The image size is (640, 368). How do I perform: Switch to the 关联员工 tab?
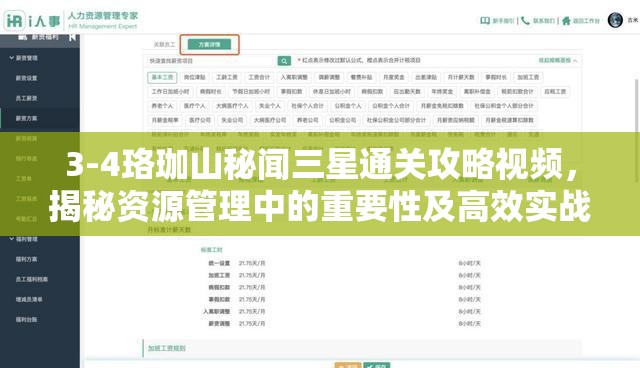pos(164,44)
